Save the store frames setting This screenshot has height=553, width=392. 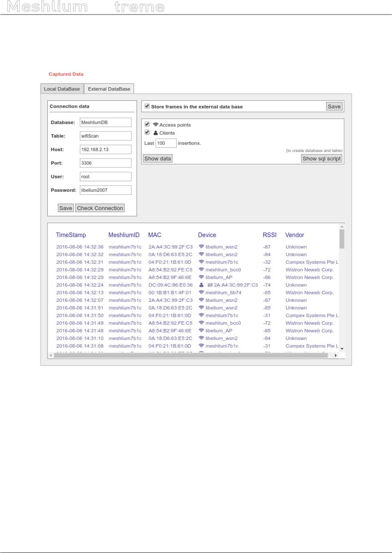coord(334,106)
